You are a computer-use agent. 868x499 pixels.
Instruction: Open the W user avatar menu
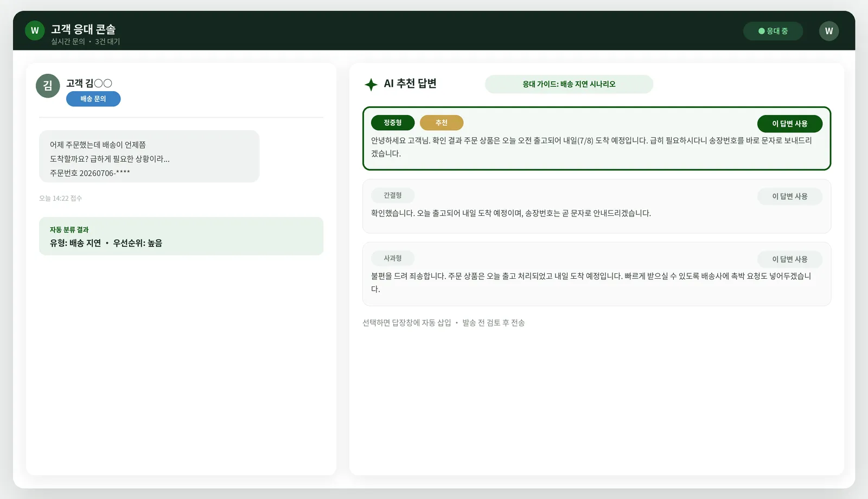pos(829,31)
